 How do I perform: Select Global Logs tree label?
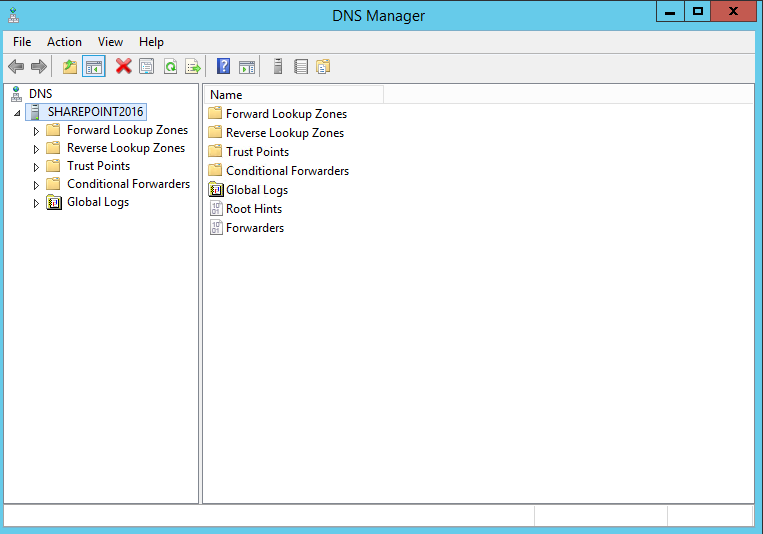point(98,202)
